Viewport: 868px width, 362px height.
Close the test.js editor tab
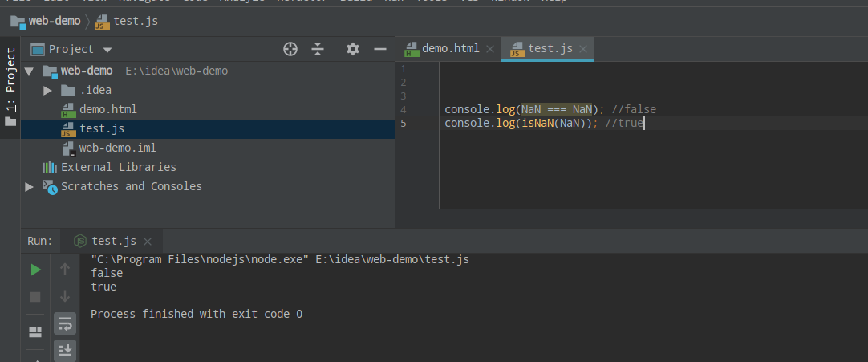coord(583,49)
